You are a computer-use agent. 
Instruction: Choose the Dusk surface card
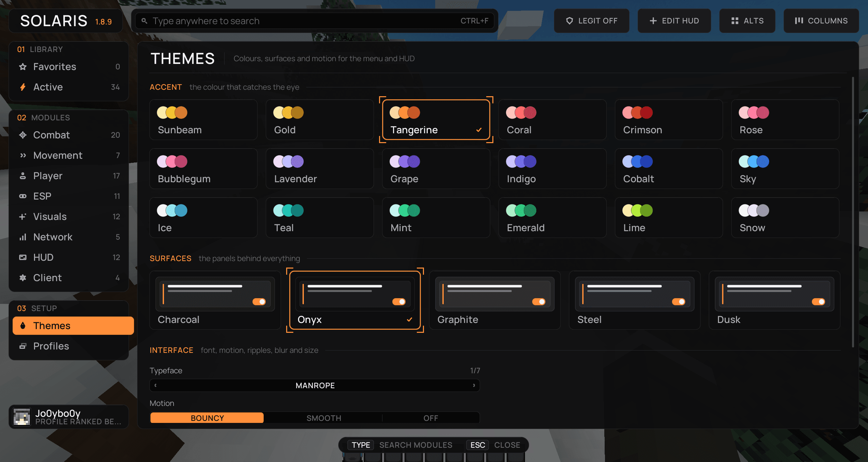pyautogui.click(x=774, y=300)
